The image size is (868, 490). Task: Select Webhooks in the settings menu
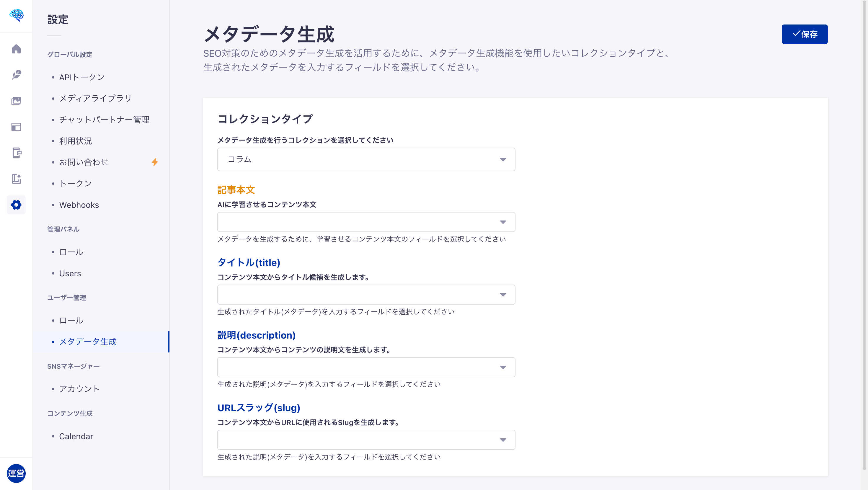click(79, 205)
